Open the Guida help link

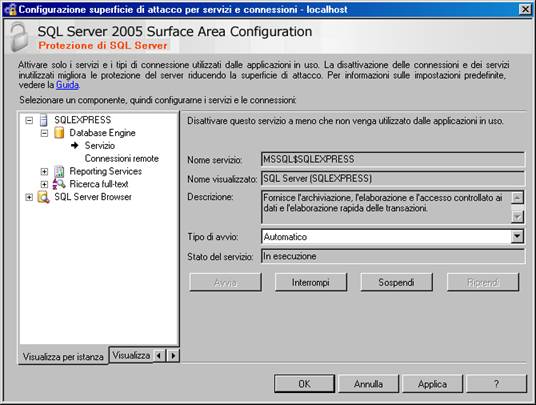coord(67,85)
